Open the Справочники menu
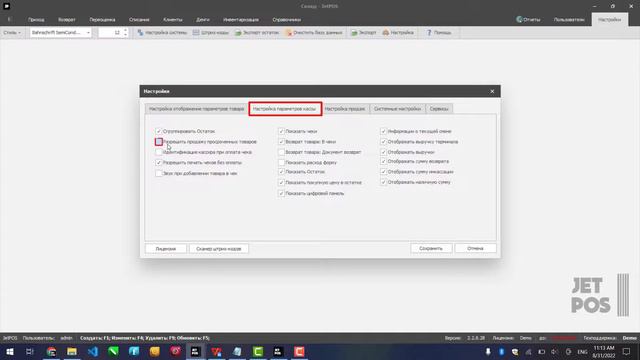 (x=287, y=19)
